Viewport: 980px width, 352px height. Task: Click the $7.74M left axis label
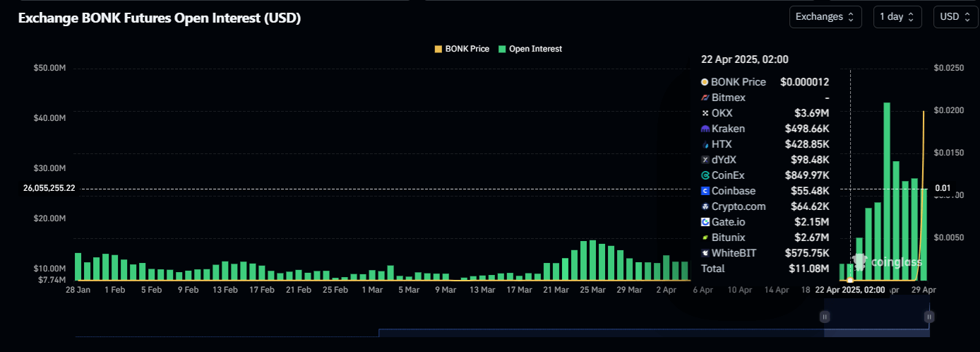[x=52, y=280]
